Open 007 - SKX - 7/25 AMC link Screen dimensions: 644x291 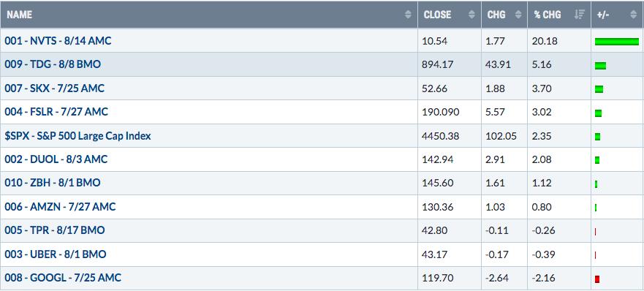[x=55, y=88]
